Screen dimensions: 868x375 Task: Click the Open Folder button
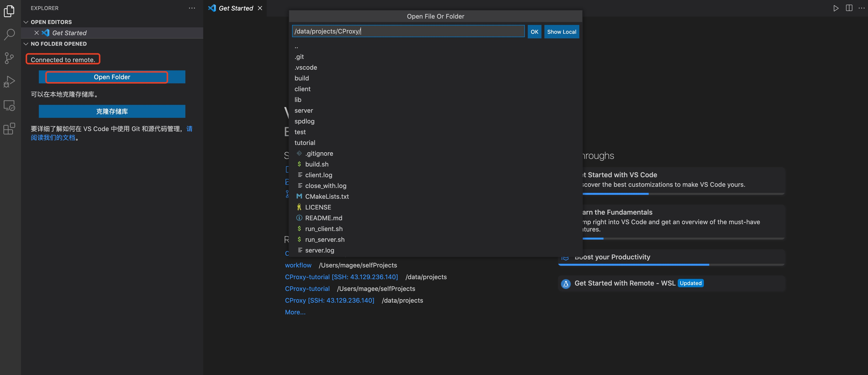coord(112,77)
